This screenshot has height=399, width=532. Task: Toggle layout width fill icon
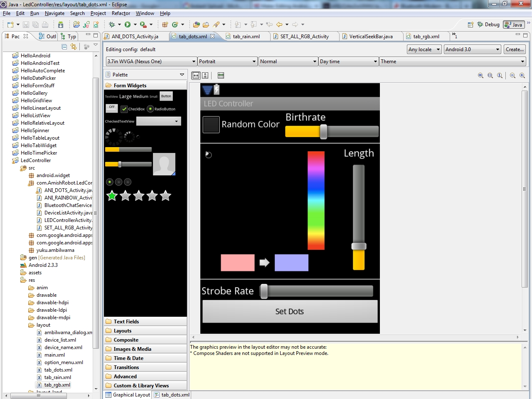(x=196, y=75)
